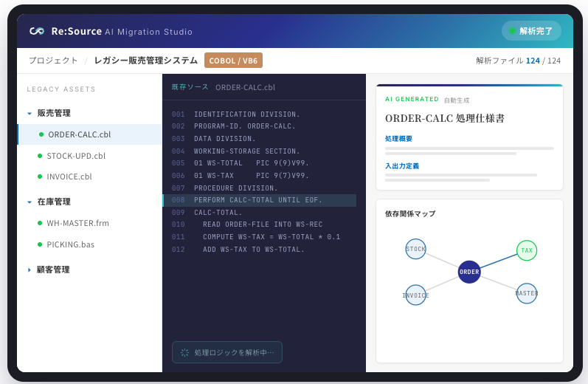The height and width of the screenshot is (384, 588).
Task: Click highlighted line PERFORM CALC-TOTAL UNTIL EOF
Action: point(260,200)
